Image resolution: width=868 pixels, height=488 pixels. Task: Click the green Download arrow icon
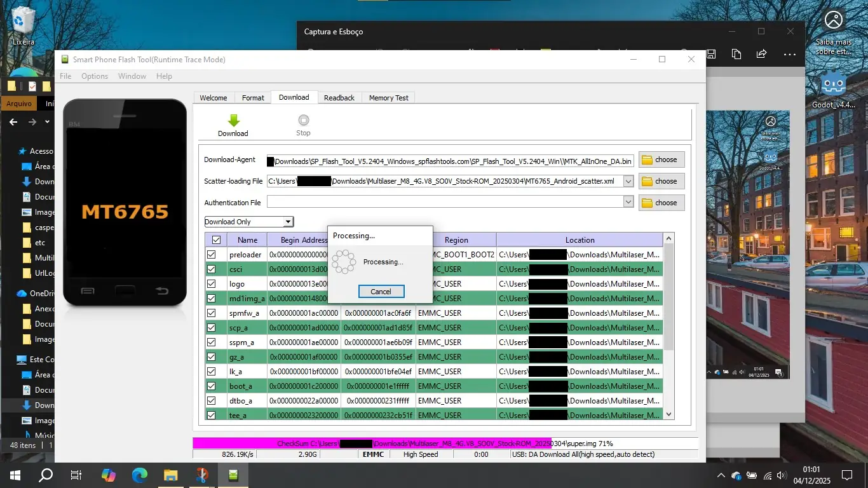click(x=233, y=121)
